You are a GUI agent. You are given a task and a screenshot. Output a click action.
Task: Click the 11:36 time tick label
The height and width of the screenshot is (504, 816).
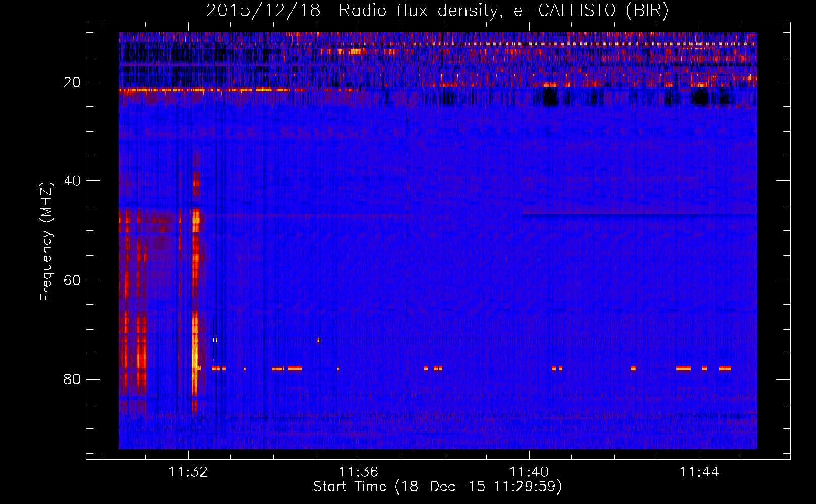coord(359,472)
